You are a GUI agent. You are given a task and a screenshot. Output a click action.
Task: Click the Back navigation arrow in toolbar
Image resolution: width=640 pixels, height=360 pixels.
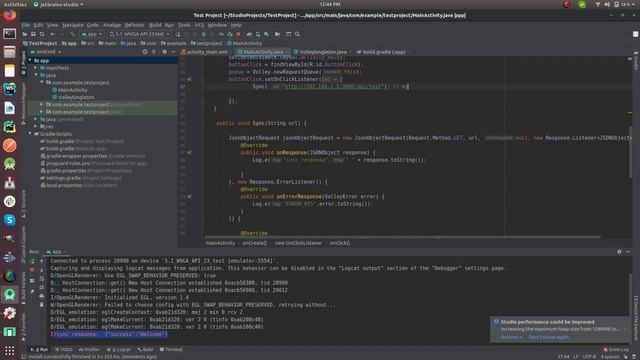pos(53,34)
